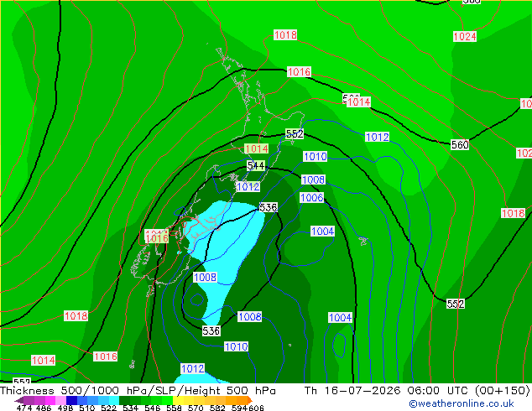Select the bright magenta swatch in the legend
Viewport: 532px width, 411px height.
(x=50, y=400)
